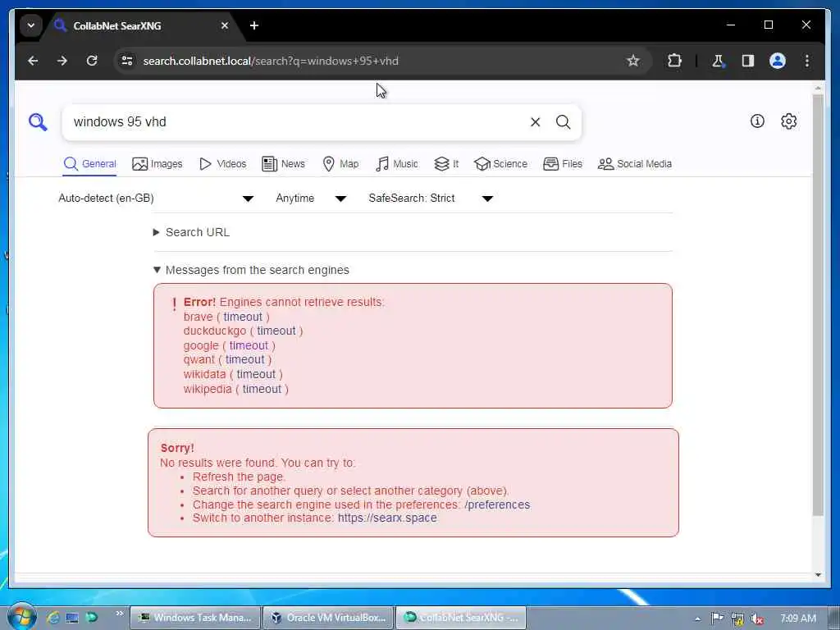Image resolution: width=840 pixels, height=630 pixels.
Task: Open the Auto-detect (en-GB) language dropdown
Action: click(x=155, y=199)
